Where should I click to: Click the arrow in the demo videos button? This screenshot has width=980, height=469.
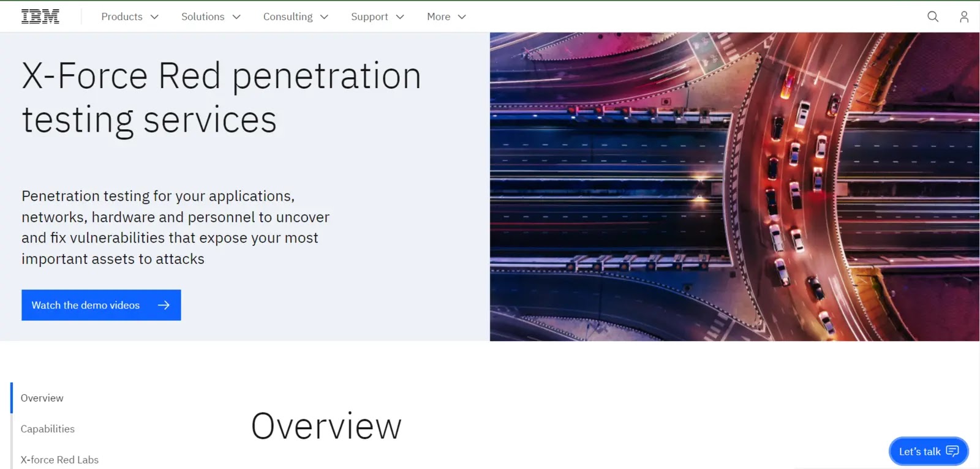click(x=164, y=305)
